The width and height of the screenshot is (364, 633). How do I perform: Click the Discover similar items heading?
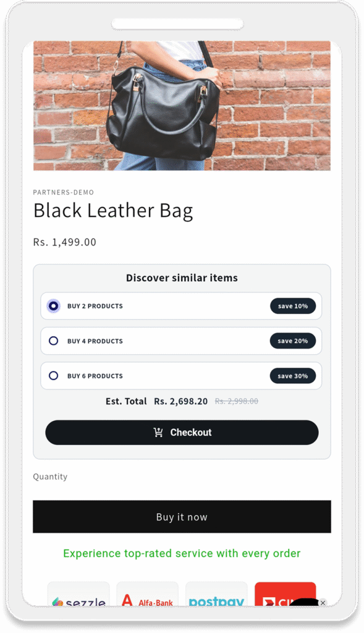click(x=182, y=278)
